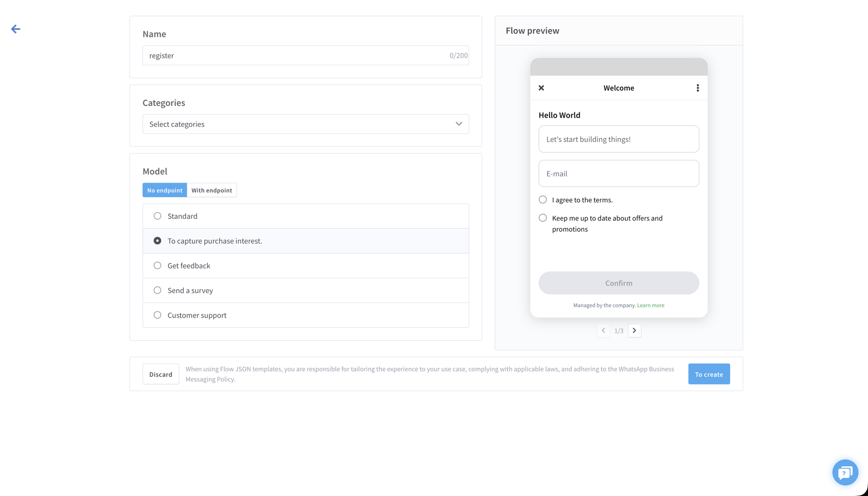This screenshot has width=868, height=496.
Task: Click the To create button
Action: tap(709, 374)
